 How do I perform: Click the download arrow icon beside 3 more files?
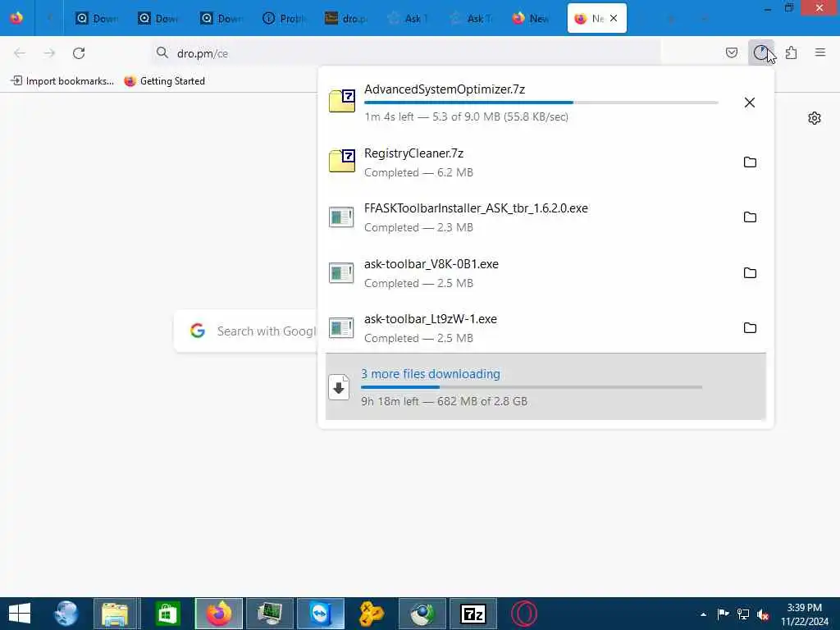point(339,387)
